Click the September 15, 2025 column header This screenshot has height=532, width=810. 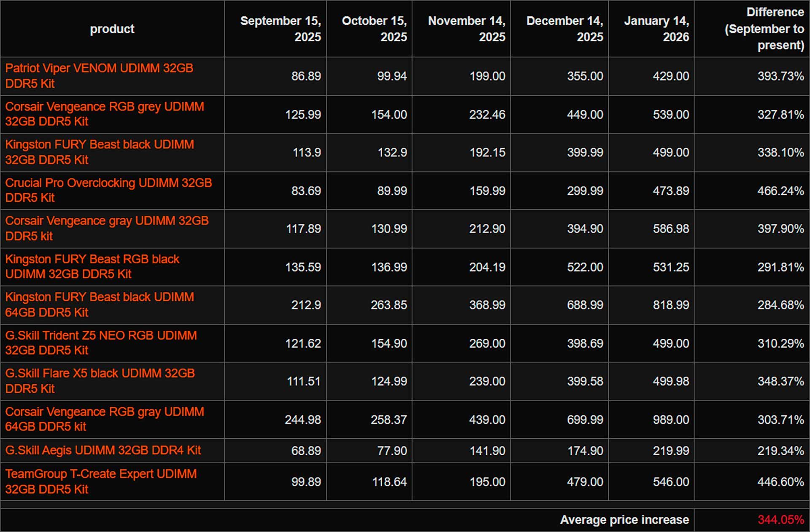coord(280,29)
